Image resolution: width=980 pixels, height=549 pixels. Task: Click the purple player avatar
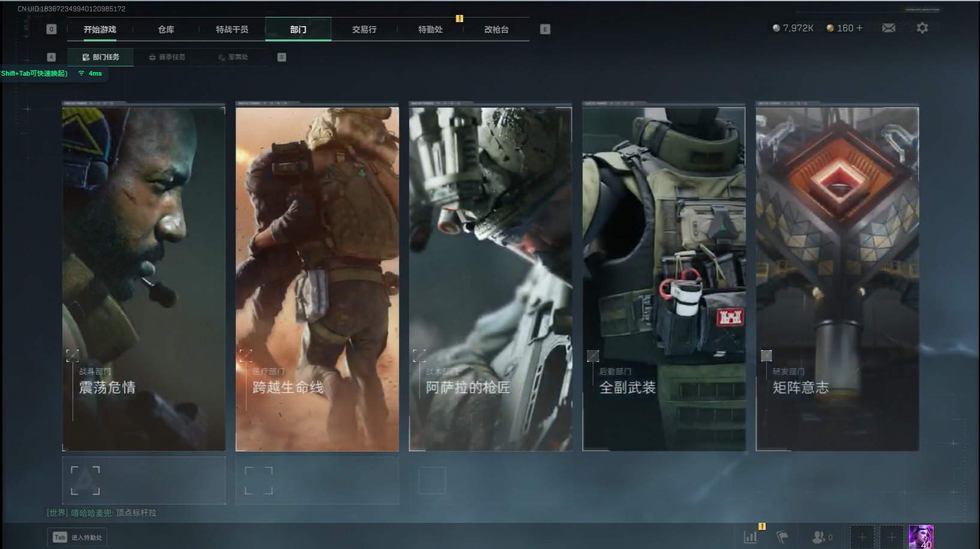(x=921, y=536)
